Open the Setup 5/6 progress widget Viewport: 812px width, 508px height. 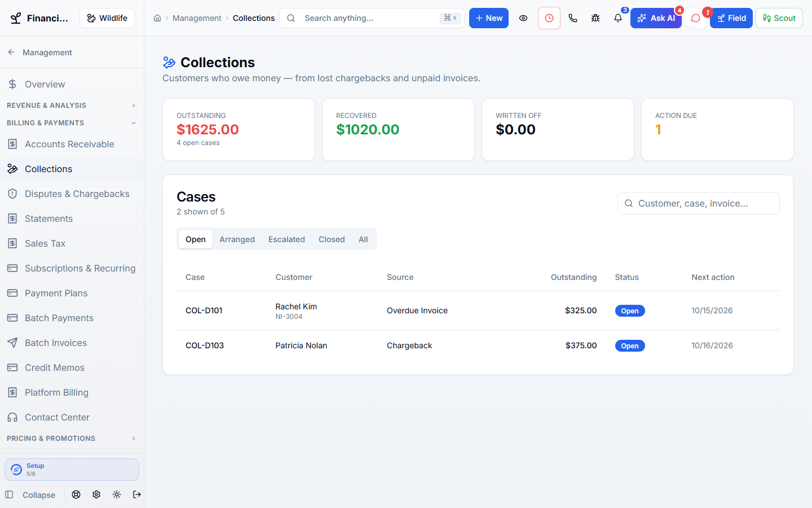(72, 470)
